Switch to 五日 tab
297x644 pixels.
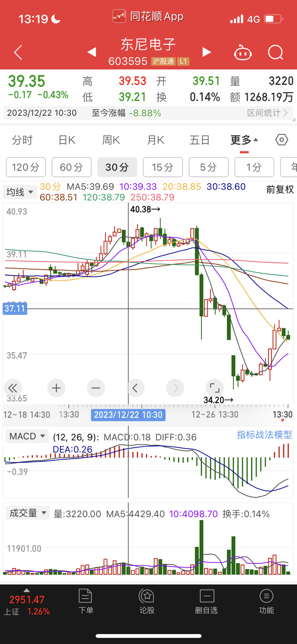click(x=200, y=140)
